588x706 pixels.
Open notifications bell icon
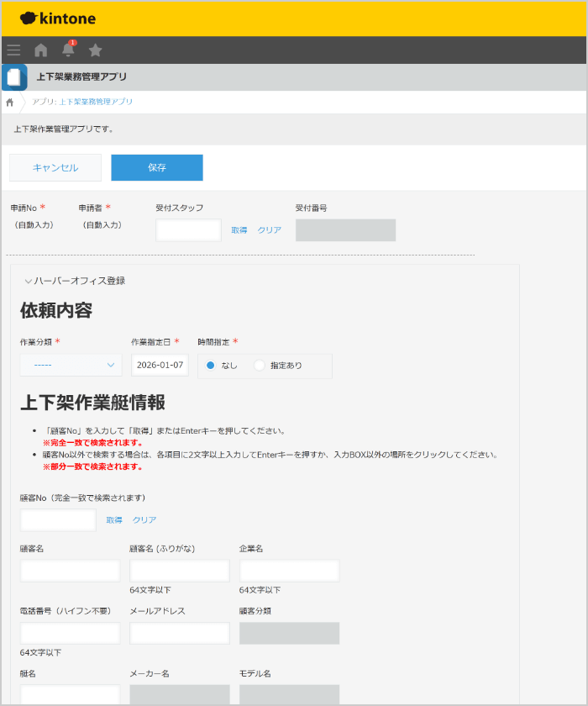tap(68, 50)
